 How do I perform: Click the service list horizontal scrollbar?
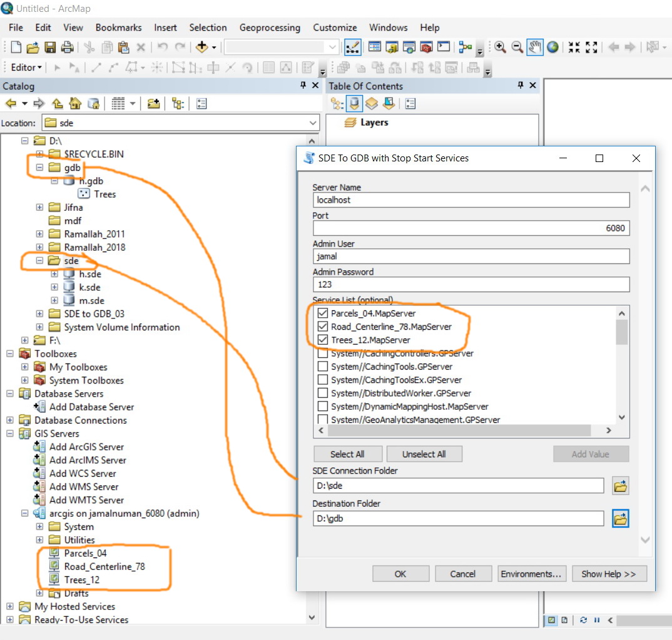click(459, 430)
